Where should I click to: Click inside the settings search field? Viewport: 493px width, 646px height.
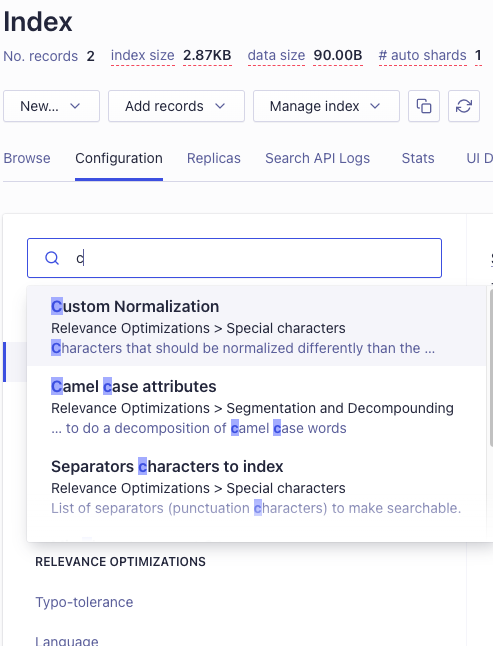coord(234,258)
